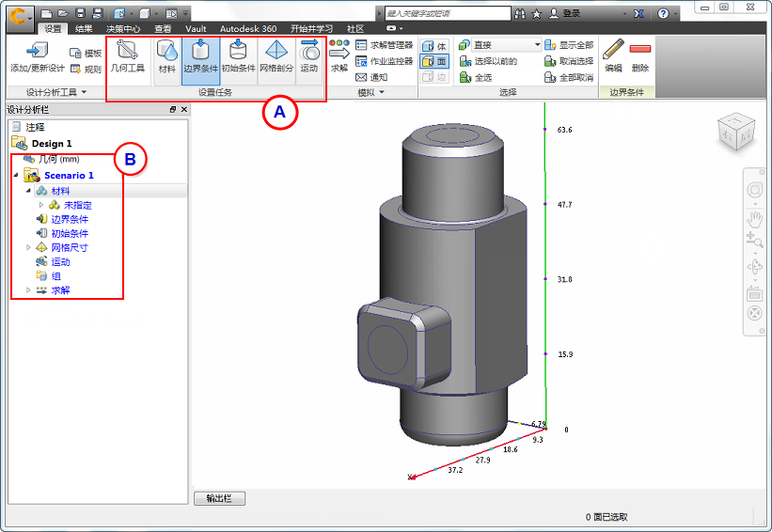Click the 规则 button
This screenshot has height=532, width=772.
[x=86, y=70]
